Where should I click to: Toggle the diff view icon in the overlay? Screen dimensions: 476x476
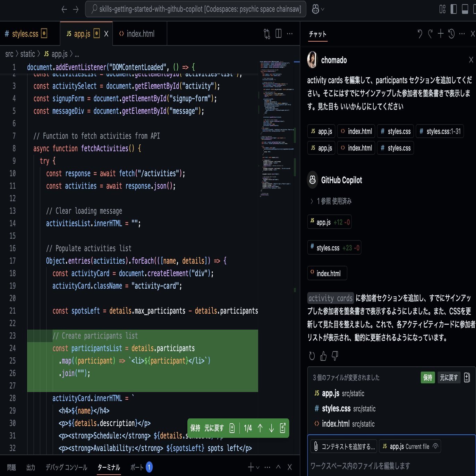(232, 428)
